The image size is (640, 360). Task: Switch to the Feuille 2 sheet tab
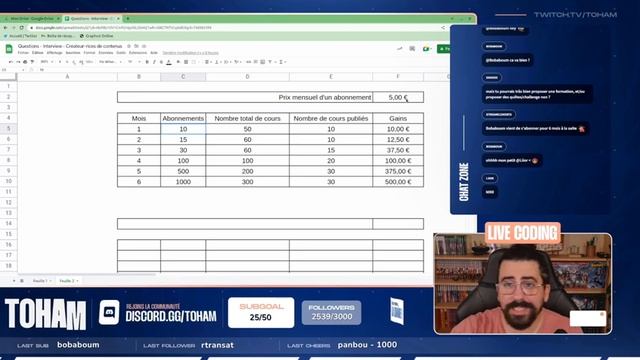click(x=68, y=281)
